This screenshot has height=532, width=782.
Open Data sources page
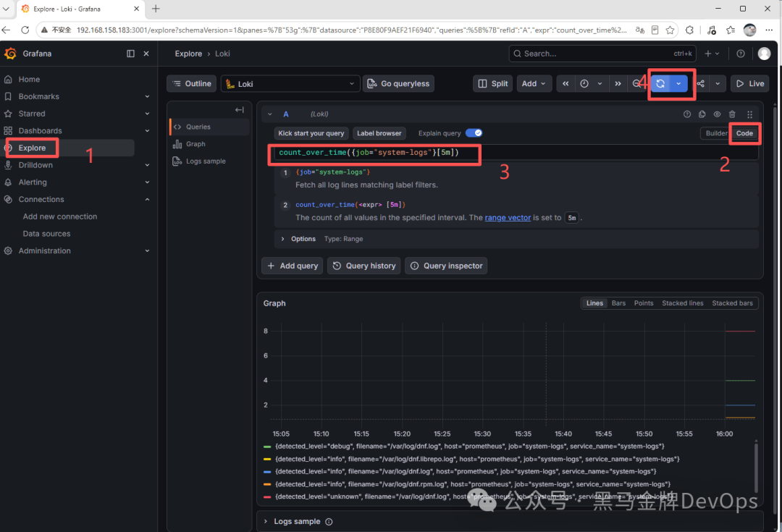click(x=46, y=233)
